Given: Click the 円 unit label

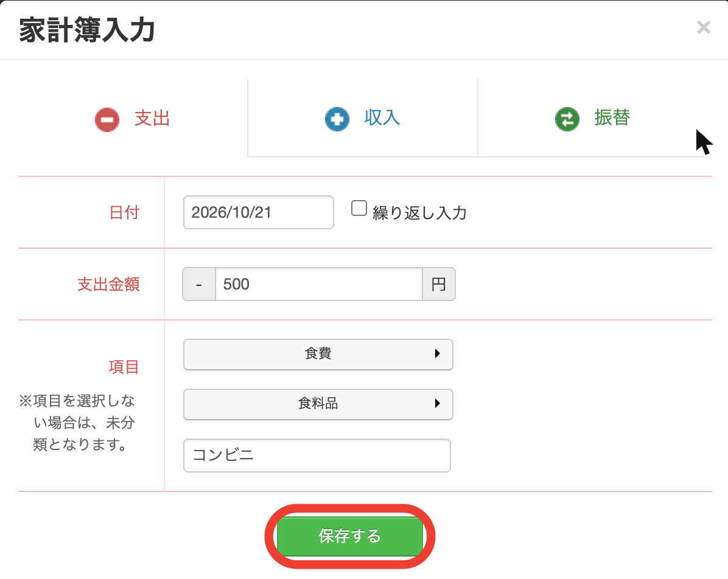Looking at the screenshot, I should pyautogui.click(x=439, y=284).
